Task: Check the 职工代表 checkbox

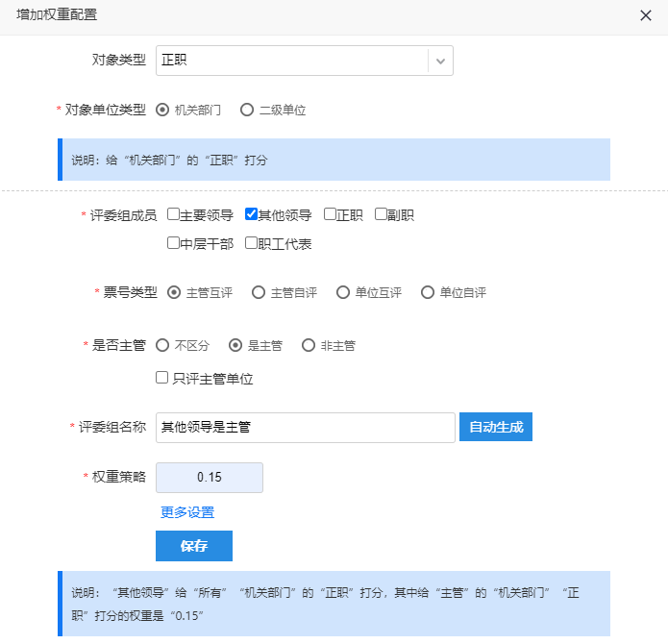Action: (x=251, y=243)
